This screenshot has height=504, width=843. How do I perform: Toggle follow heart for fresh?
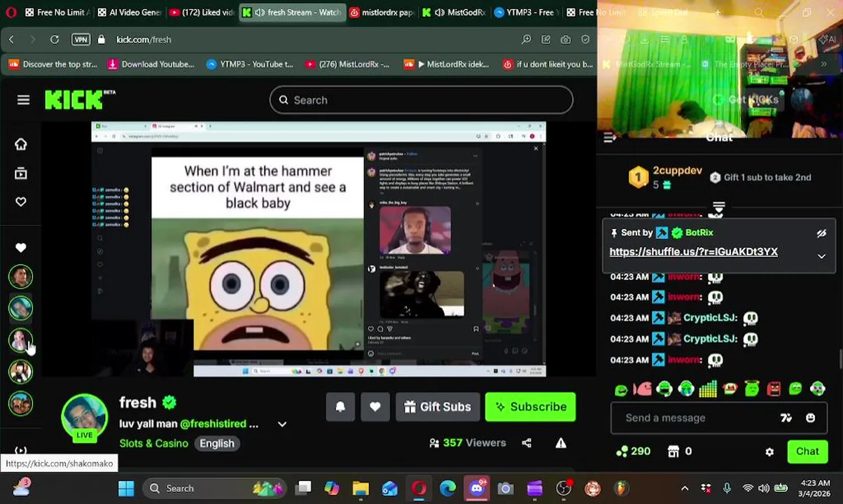click(x=375, y=407)
